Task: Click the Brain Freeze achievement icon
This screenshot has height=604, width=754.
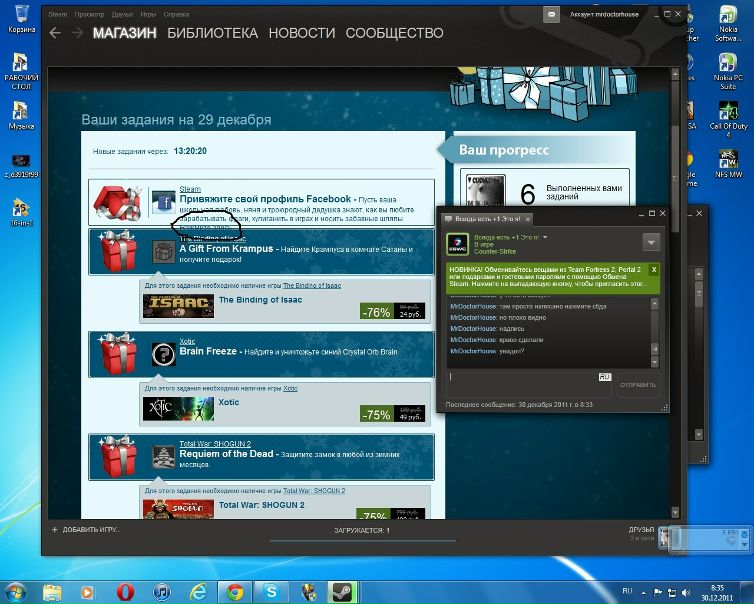Action: point(163,354)
